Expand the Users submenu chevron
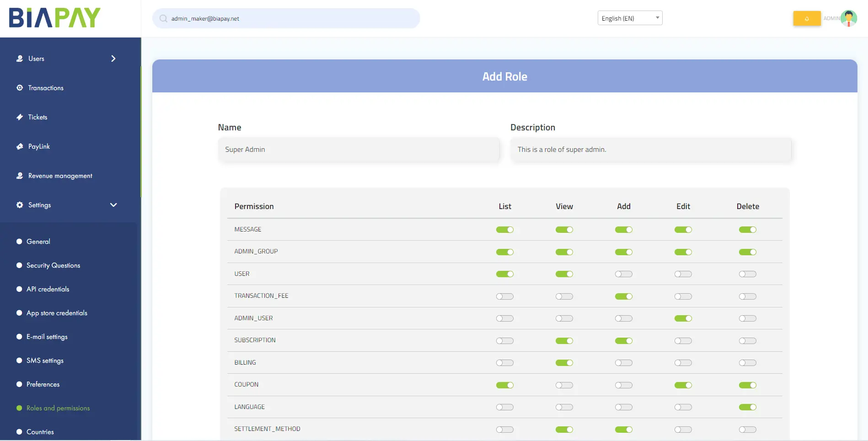Screen dimensions: 868x441 (x=113, y=59)
